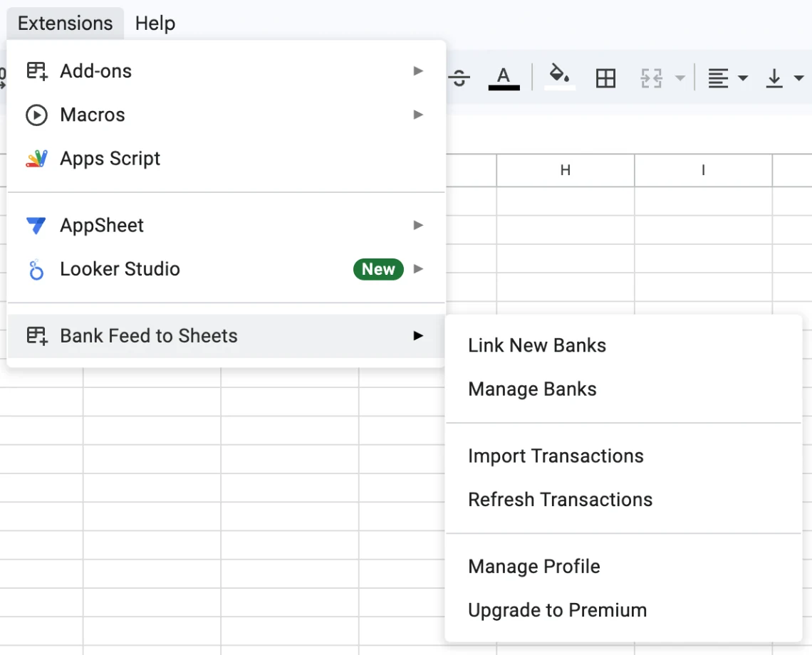The image size is (812, 655).
Task: Click the Apps Script colorful icon
Action: click(37, 159)
